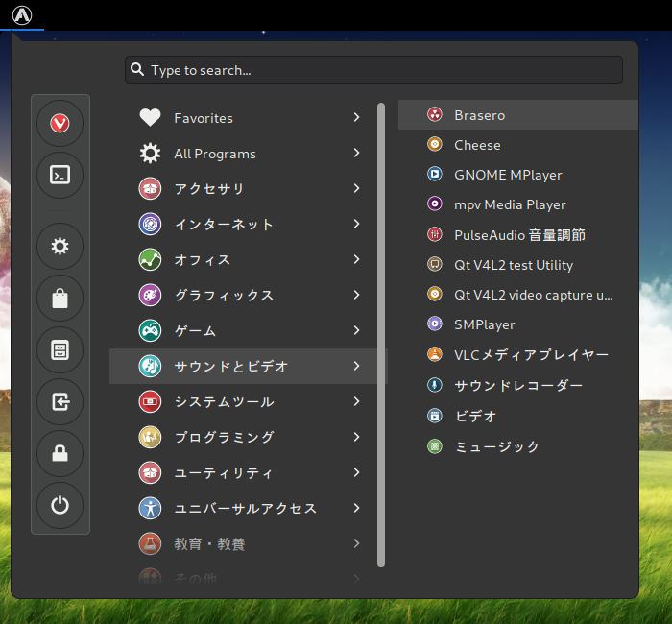Open ミュージック entry
The image size is (672, 624).
[518, 446]
